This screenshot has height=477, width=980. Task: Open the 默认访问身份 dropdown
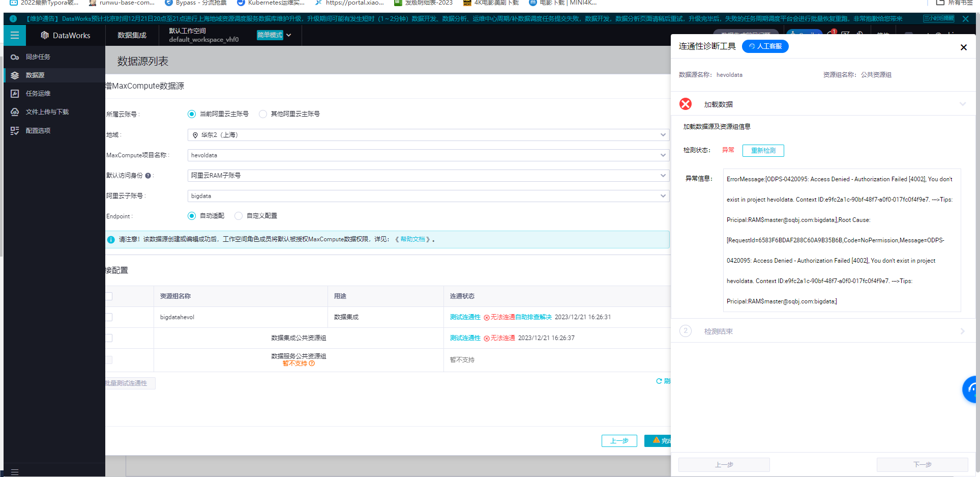click(x=428, y=176)
